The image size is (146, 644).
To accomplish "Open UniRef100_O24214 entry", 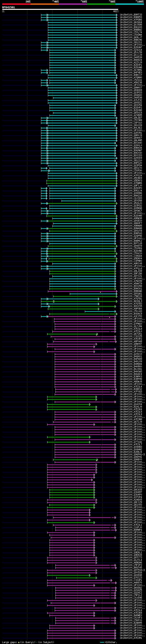I will pyautogui.click(x=131, y=50).
